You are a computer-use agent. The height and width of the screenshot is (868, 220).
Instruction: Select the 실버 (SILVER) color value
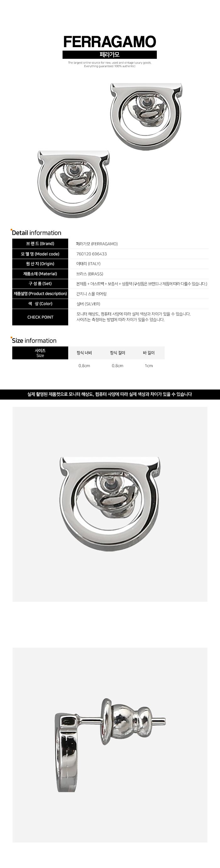[88, 304]
